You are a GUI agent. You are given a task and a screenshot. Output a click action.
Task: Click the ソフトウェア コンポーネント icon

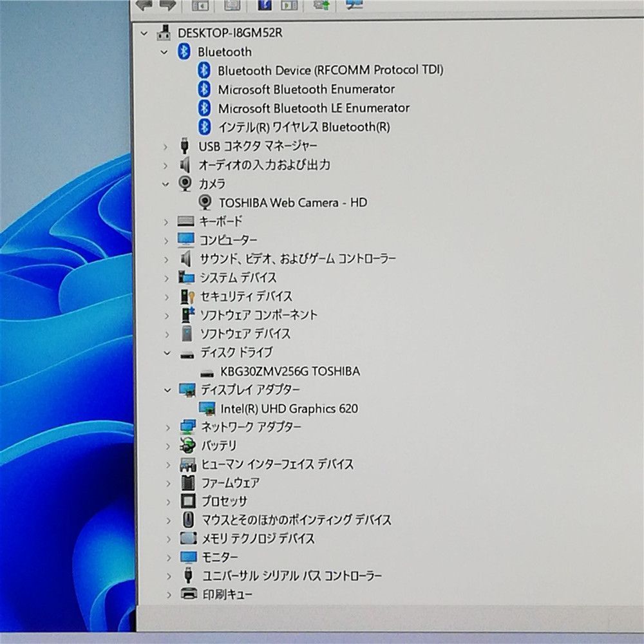pyautogui.click(x=187, y=315)
